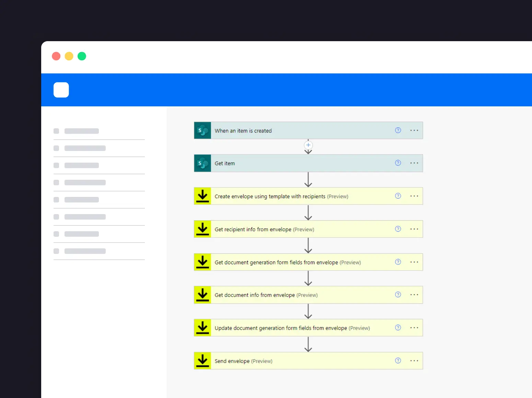
Task: Click the connector icon on 'Send envelope' step
Action: click(x=203, y=361)
